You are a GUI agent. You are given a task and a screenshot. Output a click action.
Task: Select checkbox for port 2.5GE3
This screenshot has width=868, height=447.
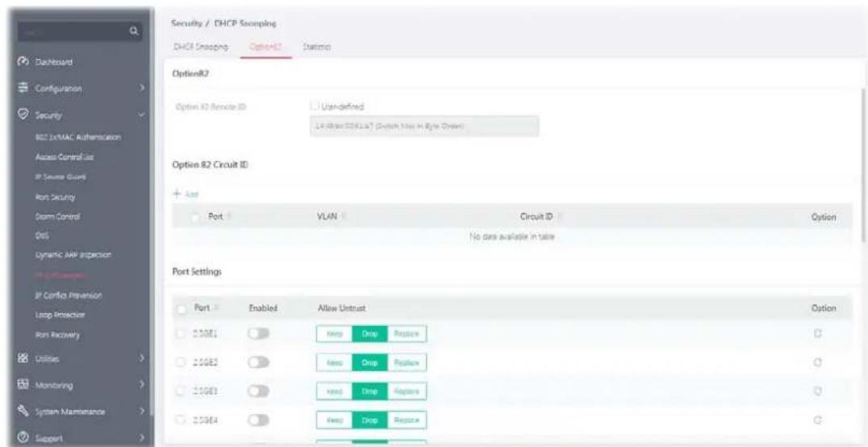point(182,391)
